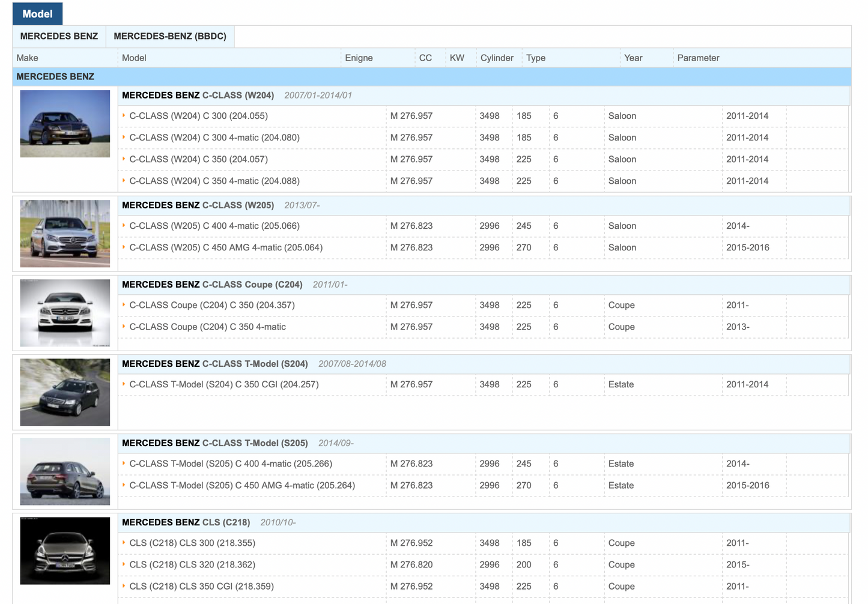The width and height of the screenshot is (868, 604).
Task: Open the C-CLASS T-Model (S205) thumbnail
Action: coord(65,471)
